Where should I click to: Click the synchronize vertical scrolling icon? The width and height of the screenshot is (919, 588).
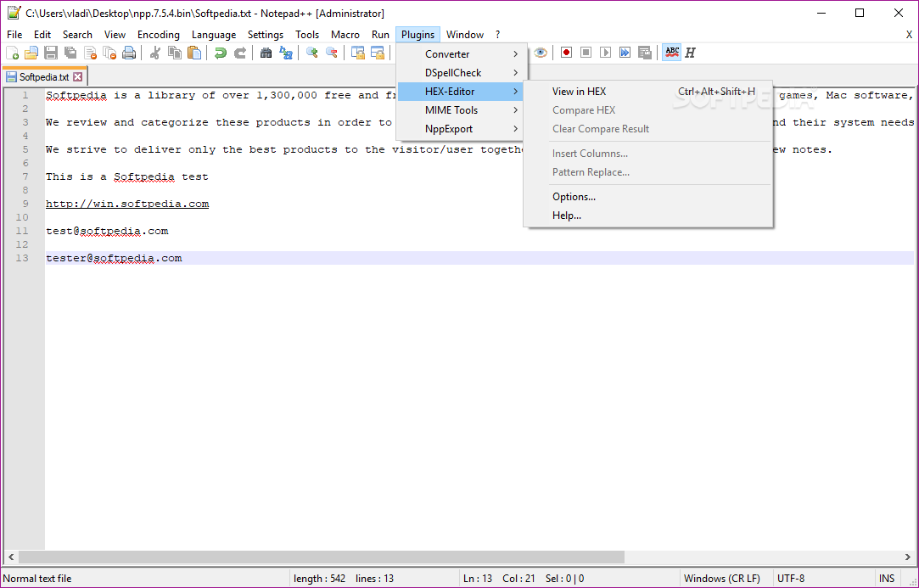357,53
